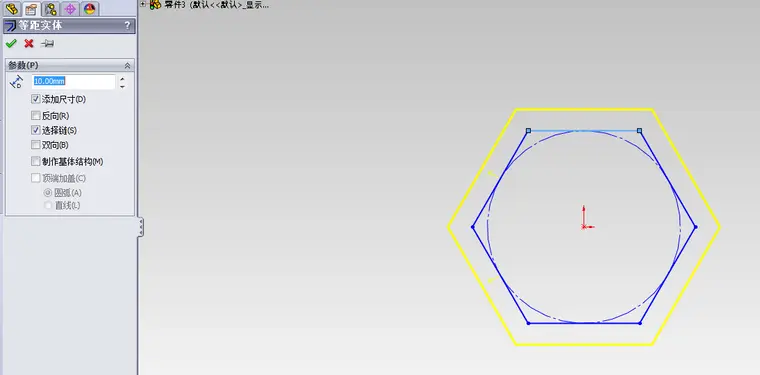Enable 制作基体结构(M) checkbox
760x375 pixels.
click(x=35, y=161)
